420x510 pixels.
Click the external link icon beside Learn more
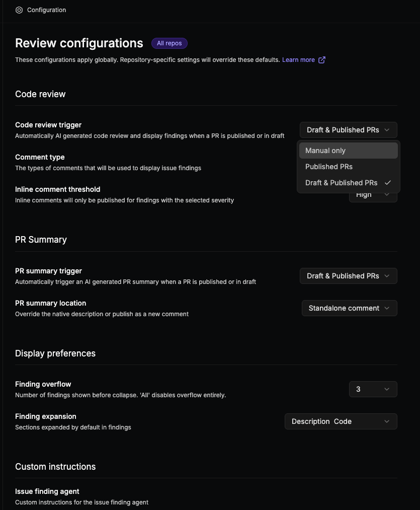(x=322, y=59)
